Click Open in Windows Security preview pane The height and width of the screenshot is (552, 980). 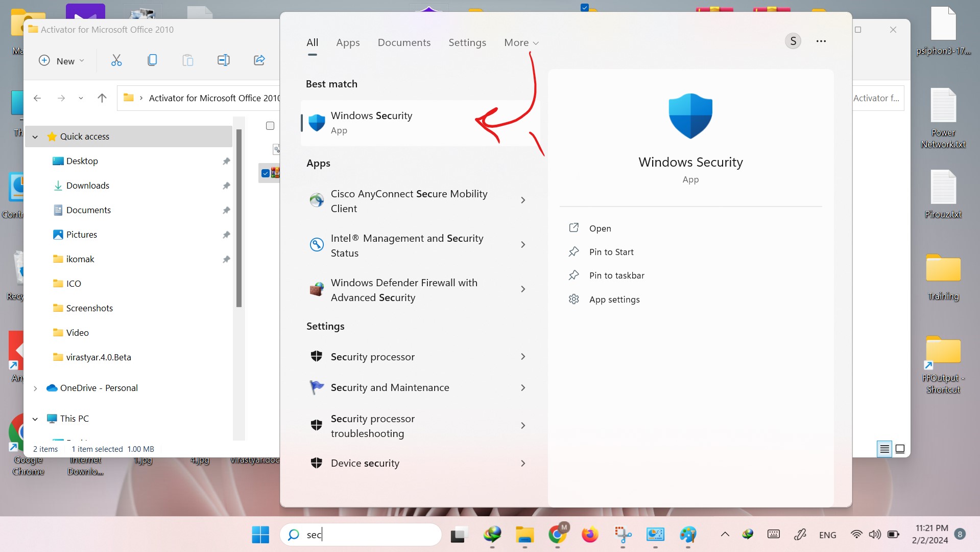(600, 228)
